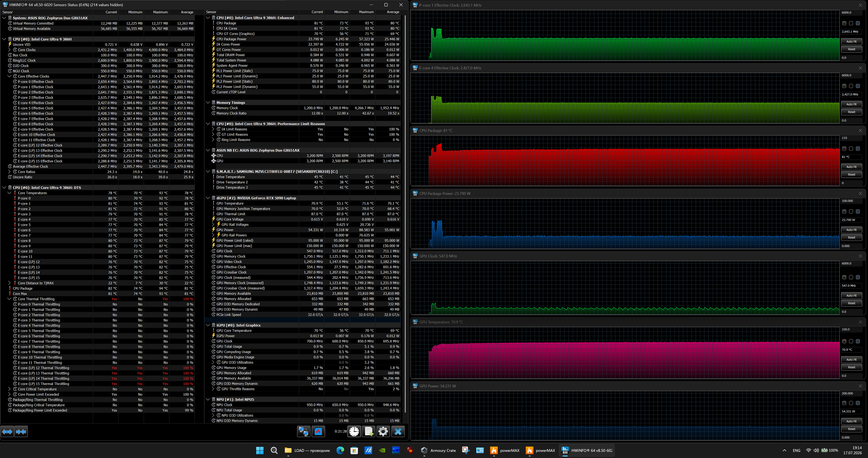Open the MyASUS taskbar icon

(368, 450)
